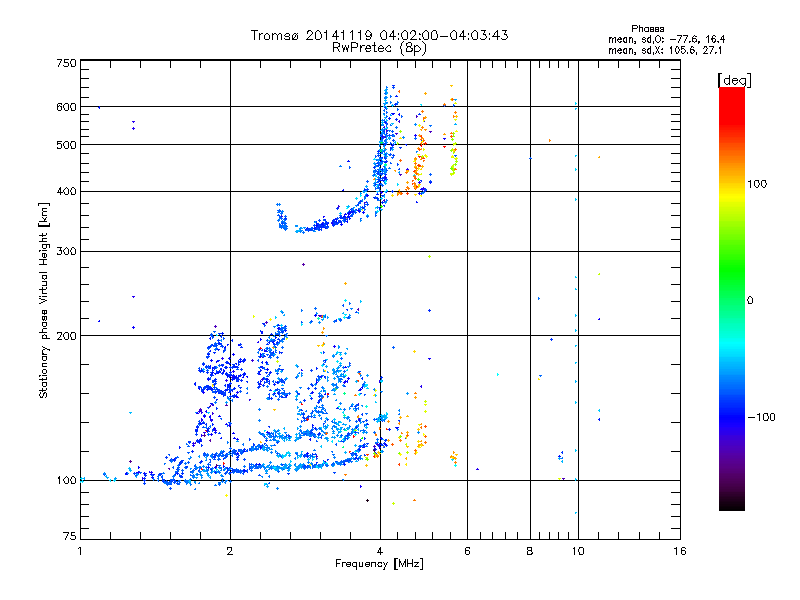This screenshot has width=800, height=600.
Task: Click the x-axis label 'Frequency [MHz]'
Action: (380, 564)
